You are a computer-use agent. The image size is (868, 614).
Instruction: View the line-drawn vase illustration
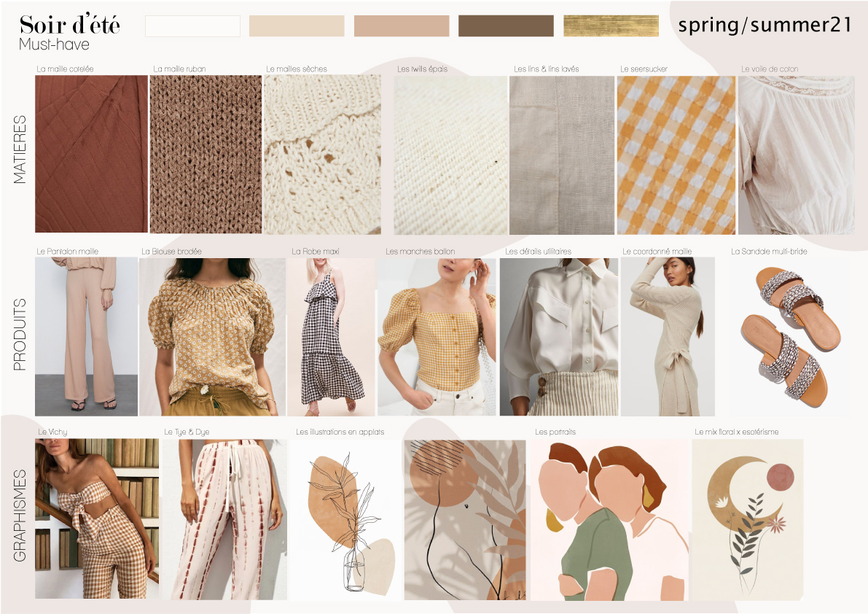click(x=345, y=521)
